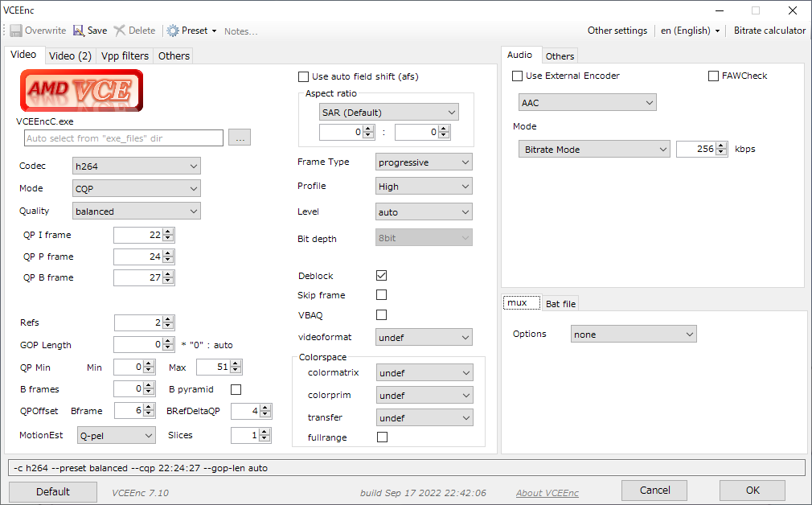Open the AAC audio encoder dropdown

[x=588, y=103]
